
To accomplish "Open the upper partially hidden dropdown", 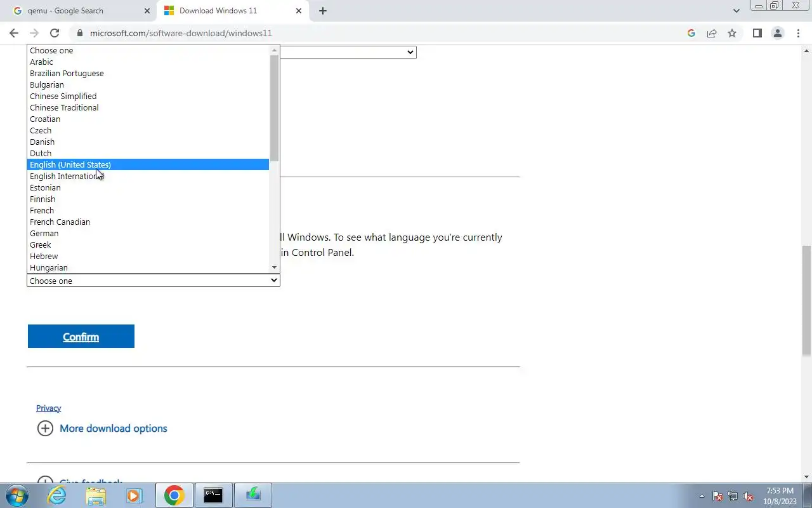I will pos(348,52).
